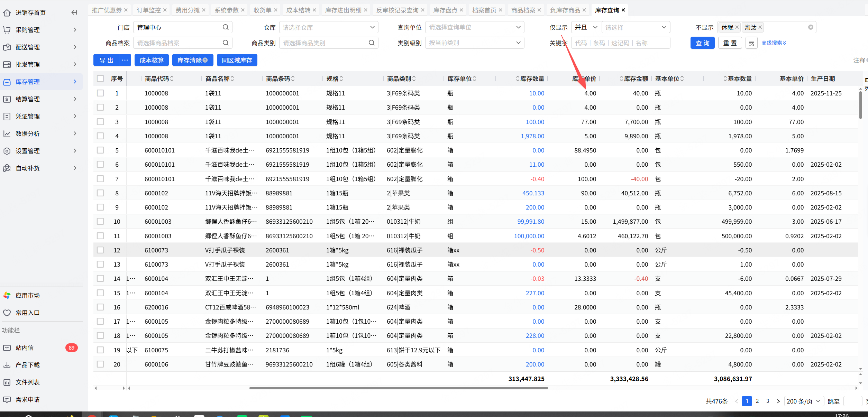Screen dimensions: 868x417
Task: Click the more options button beside 导出
Action: 125,60
